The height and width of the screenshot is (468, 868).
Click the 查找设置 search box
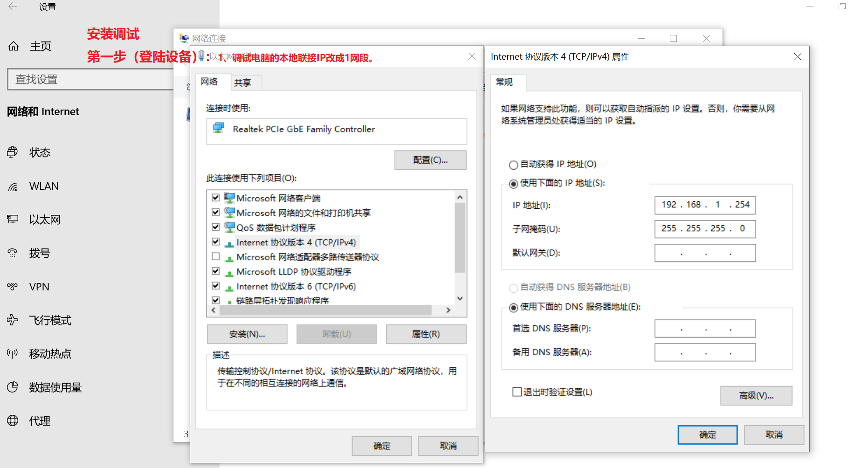91,79
